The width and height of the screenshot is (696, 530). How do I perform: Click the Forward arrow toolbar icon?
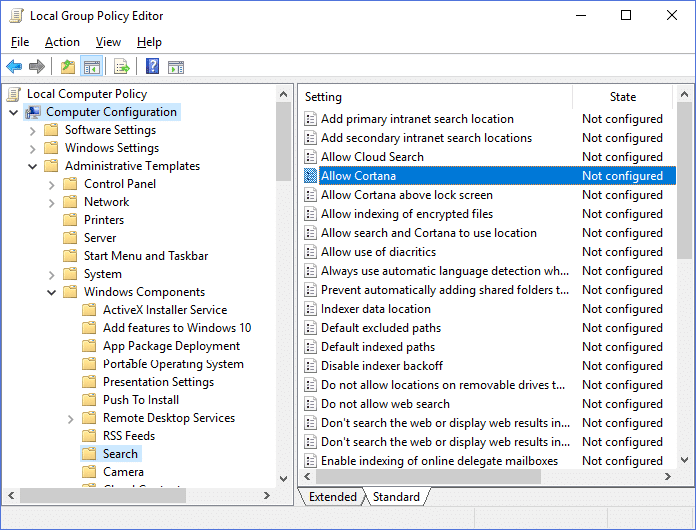tap(37, 67)
